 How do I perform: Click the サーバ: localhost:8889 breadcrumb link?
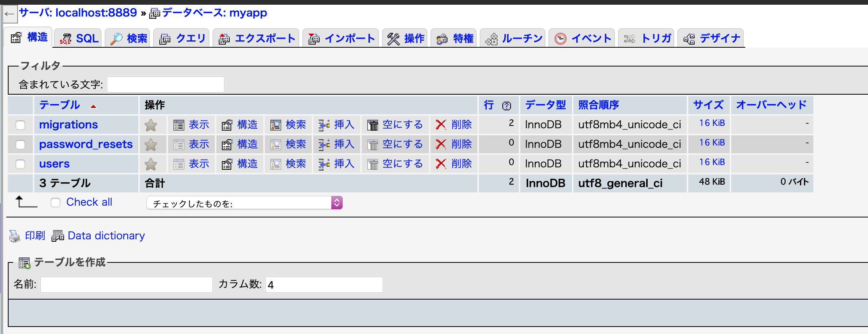point(78,13)
